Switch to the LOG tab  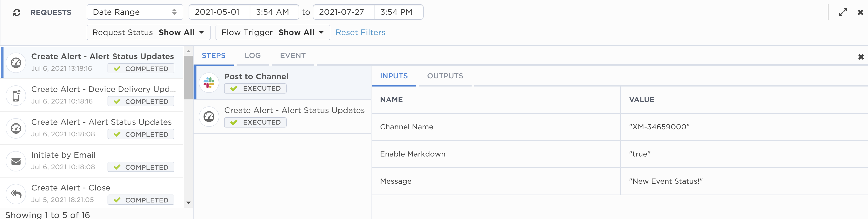tap(252, 55)
